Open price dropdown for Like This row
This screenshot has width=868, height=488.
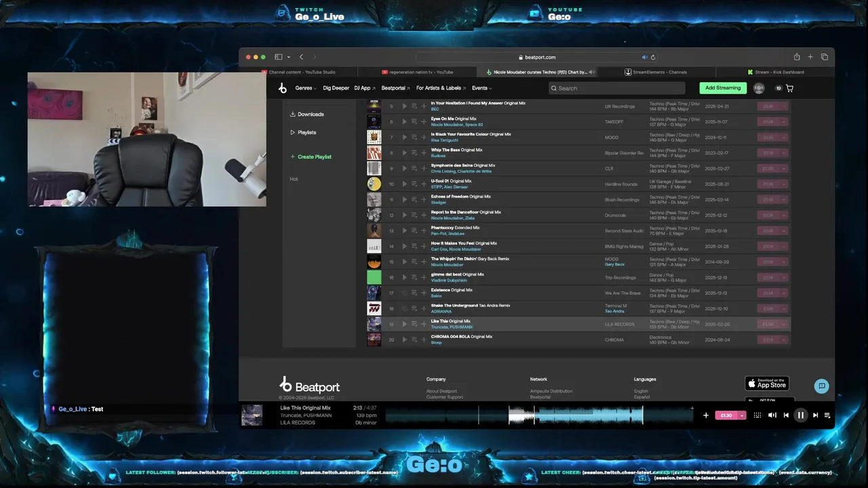(x=784, y=324)
